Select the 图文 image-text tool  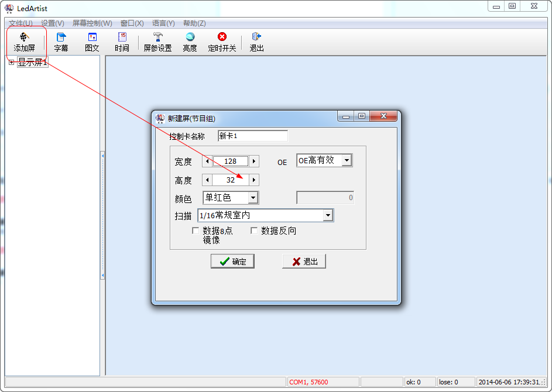pos(92,42)
